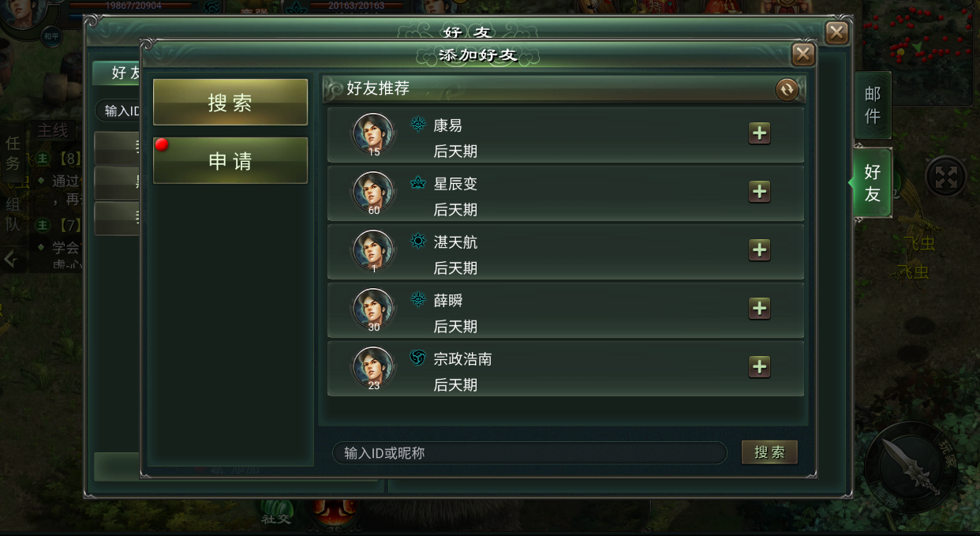The height and width of the screenshot is (536, 980).
Task: View 星辰变's level 60 avatar
Action: (373, 193)
